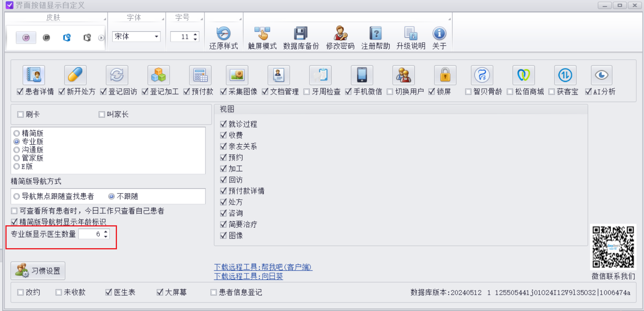
Task: Expand the skin gallery arrow
Action: [x=101, y=38]
